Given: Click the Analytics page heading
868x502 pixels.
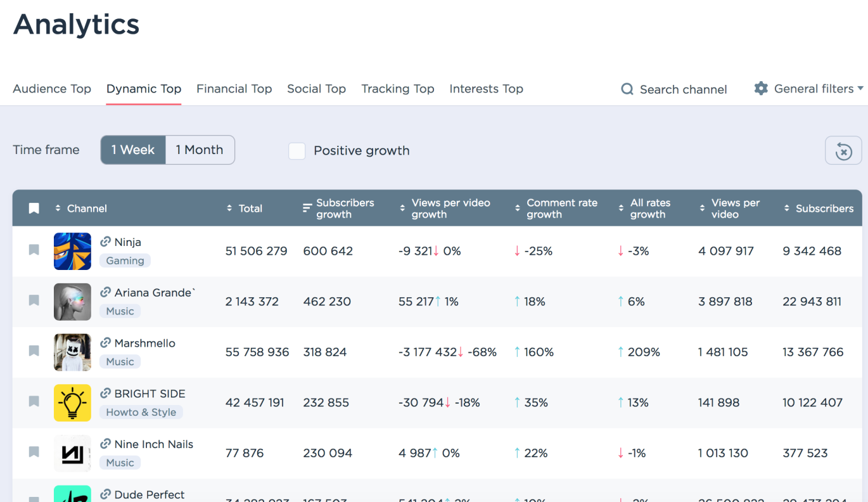Looking at the screenshot, I should (x=76, y=25).
